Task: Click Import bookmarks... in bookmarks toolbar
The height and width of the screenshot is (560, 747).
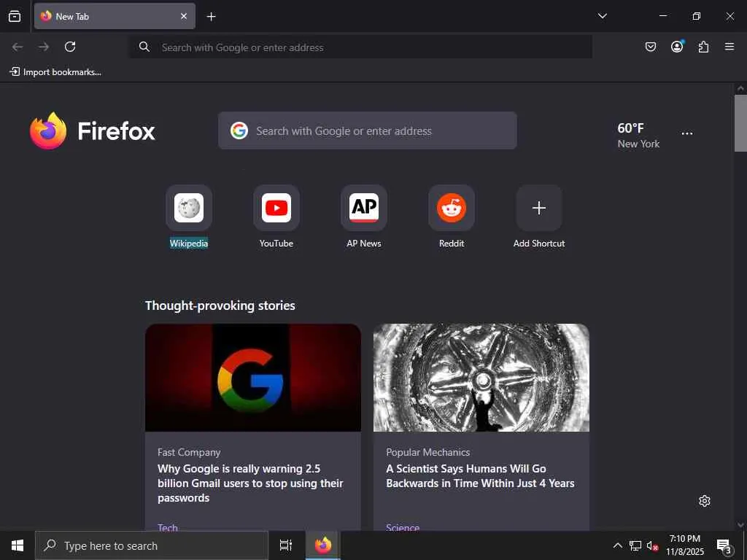Action: 55,72
